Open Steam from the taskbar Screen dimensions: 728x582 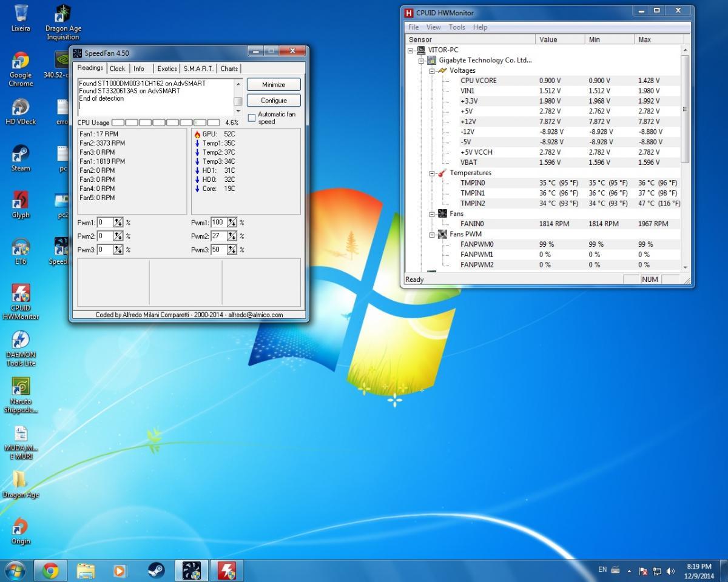tap(156, 570)
